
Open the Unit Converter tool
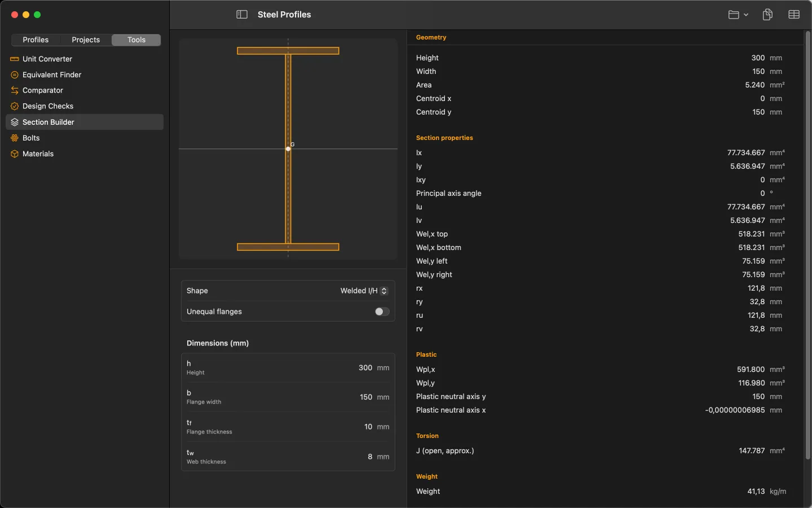tap(85, 59)
